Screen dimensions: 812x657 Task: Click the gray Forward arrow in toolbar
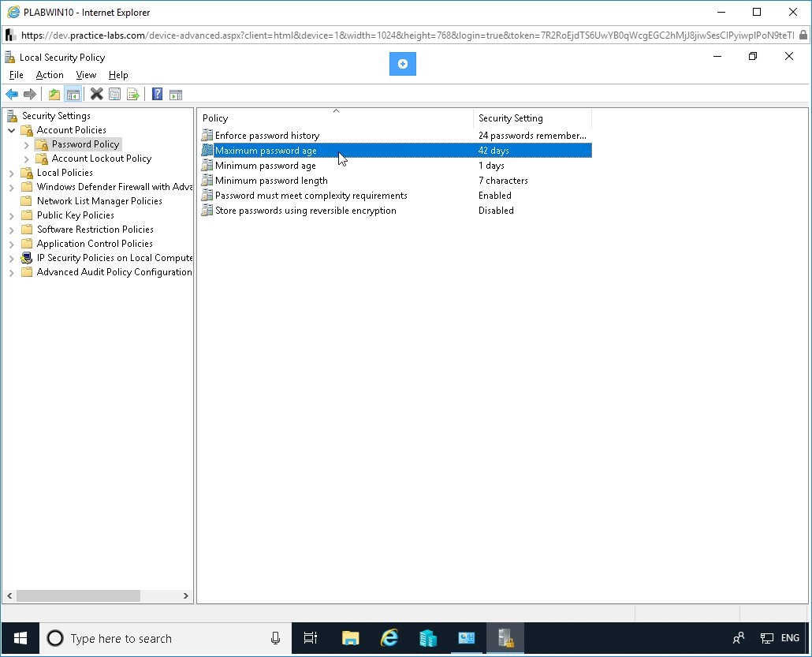coord(30,95)
